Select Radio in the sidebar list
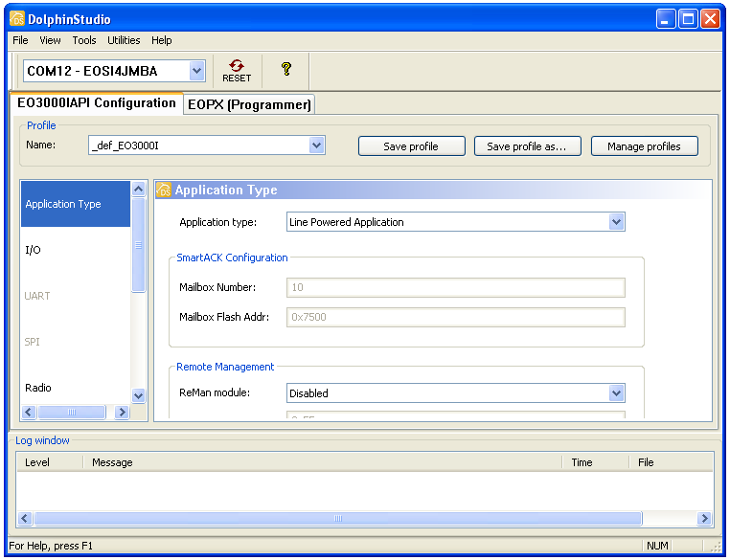730x560 pixels. (x=76, y=388)
